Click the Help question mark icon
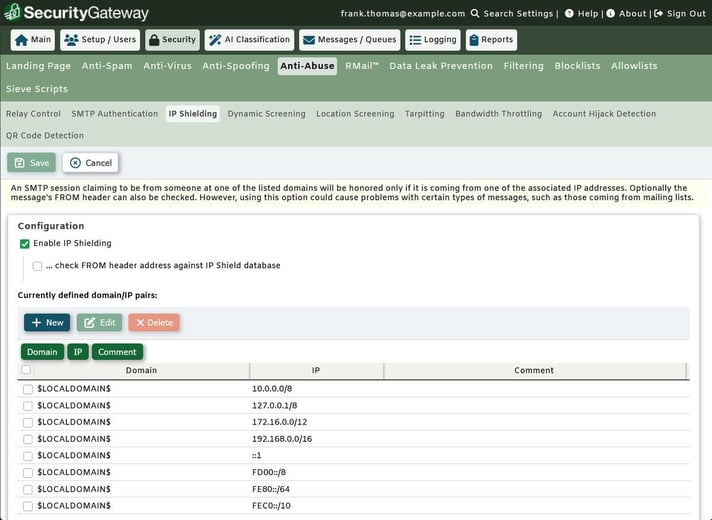 569,13
